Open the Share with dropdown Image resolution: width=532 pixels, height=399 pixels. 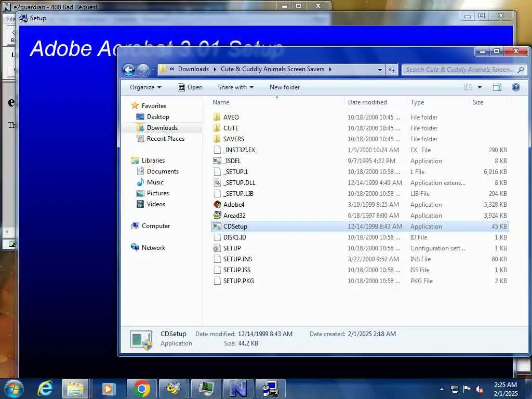tap(235, 87)
